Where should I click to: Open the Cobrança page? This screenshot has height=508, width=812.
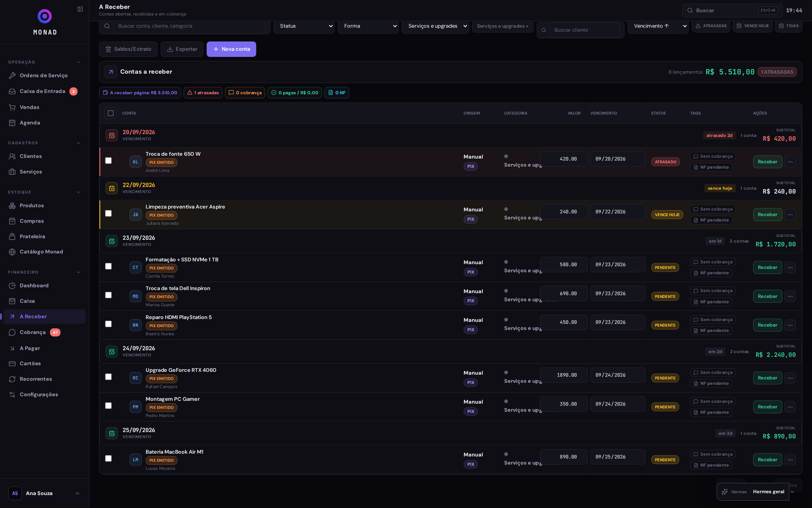tap(44, 332)
